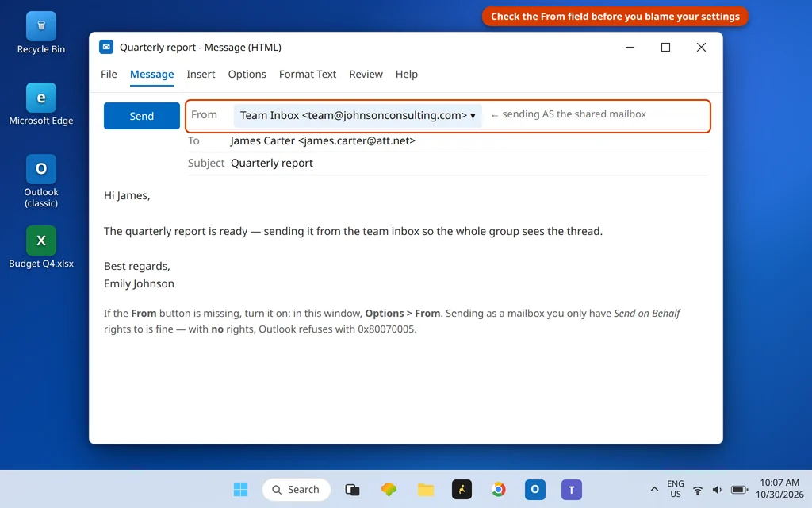Click the Subject field Quarterly report
Viewport: 812px width, 508px height.
[x=272, y=163]
